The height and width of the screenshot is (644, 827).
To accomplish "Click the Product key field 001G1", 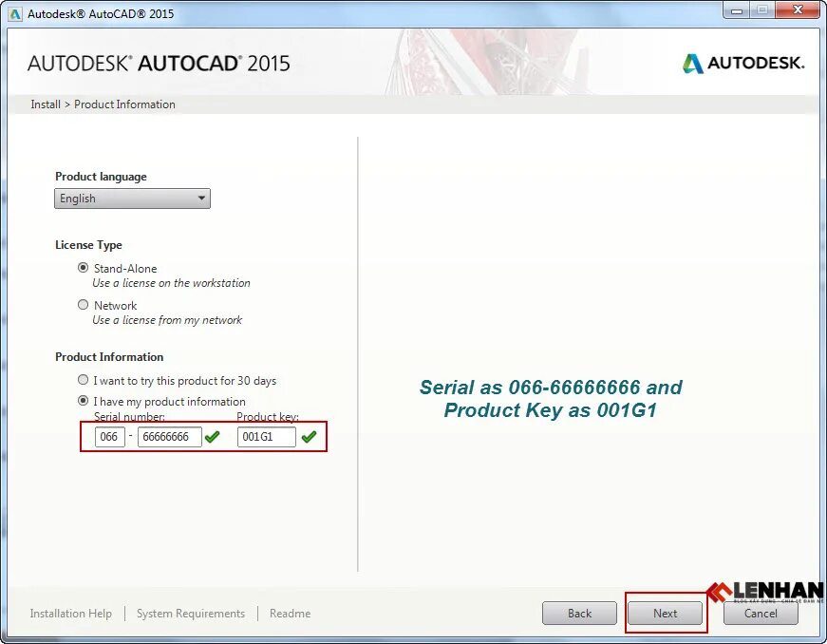I will (x=267, y=437).
